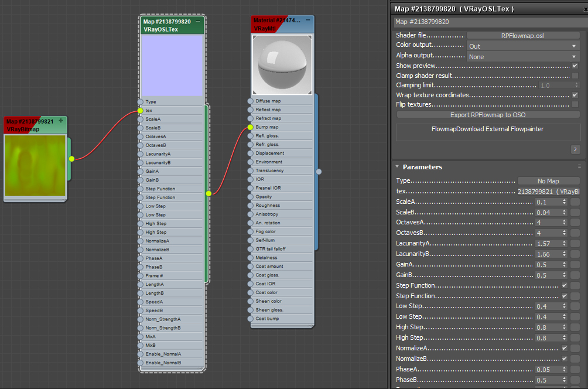The height and width of the screenshot is (389, 588).
Task: Click the Type input socket on OSL node
Action: click(x=140, y=102)
